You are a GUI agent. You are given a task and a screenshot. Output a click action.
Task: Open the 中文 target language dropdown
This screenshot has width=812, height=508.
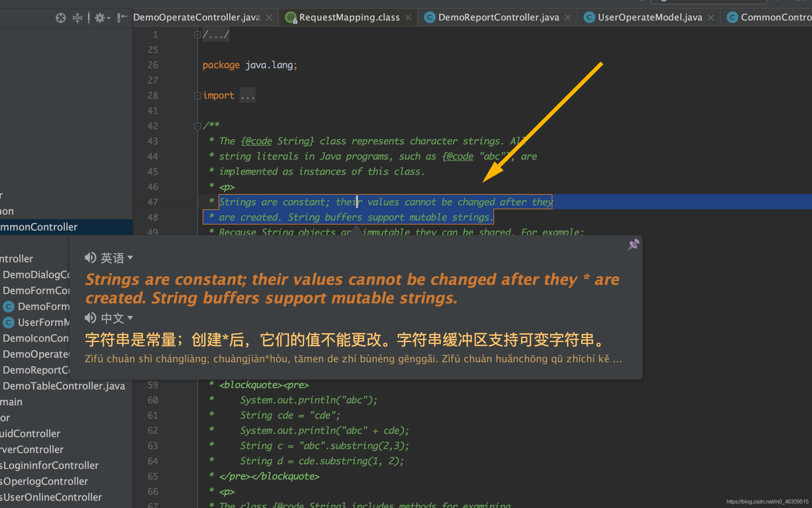point(117,318)
